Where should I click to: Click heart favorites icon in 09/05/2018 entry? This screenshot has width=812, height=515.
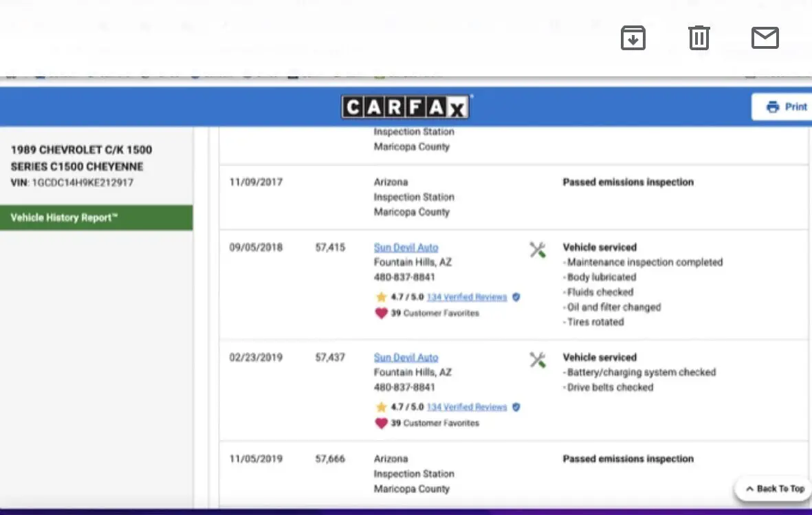381,313
